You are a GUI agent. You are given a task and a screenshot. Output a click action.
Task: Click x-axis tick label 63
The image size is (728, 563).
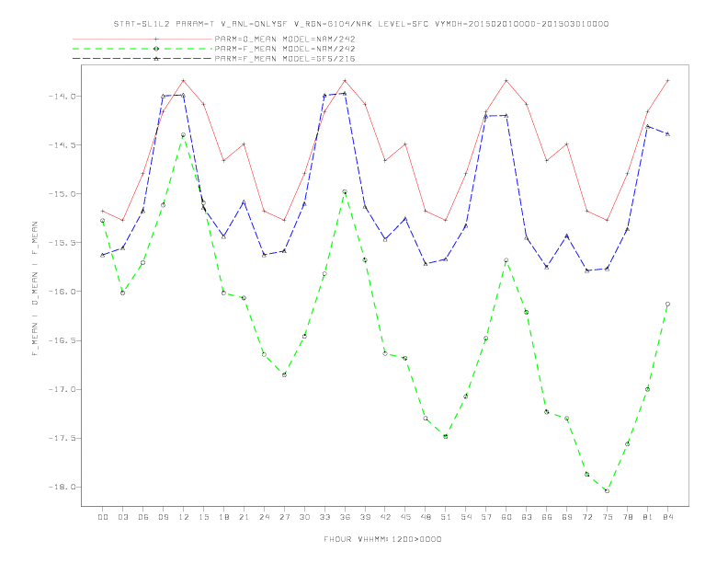click(527, 517)
